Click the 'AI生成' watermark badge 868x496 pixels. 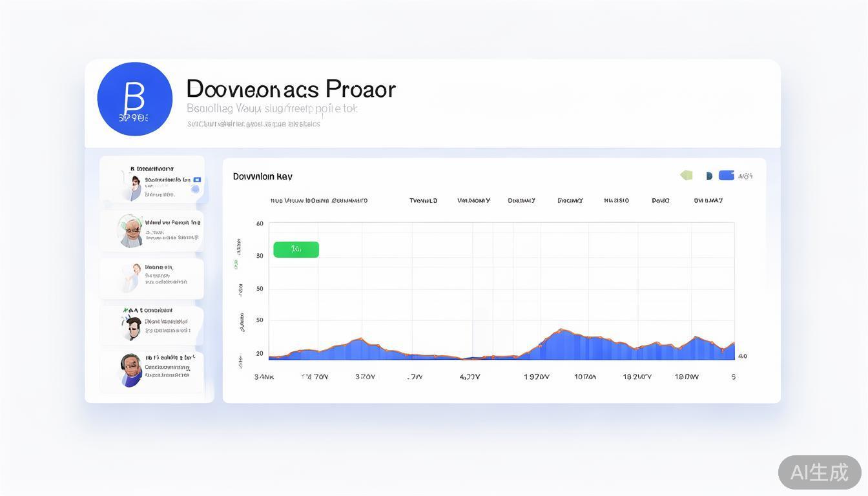coord(819,472)
